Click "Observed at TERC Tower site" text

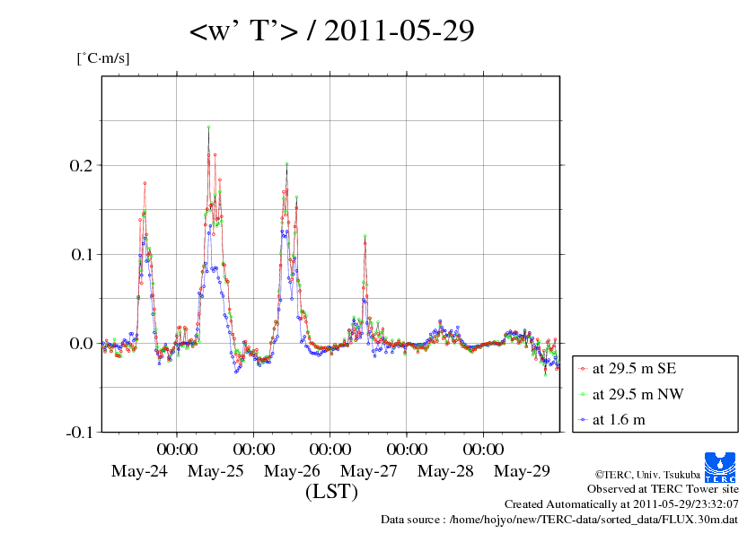(x=663, y=489)
